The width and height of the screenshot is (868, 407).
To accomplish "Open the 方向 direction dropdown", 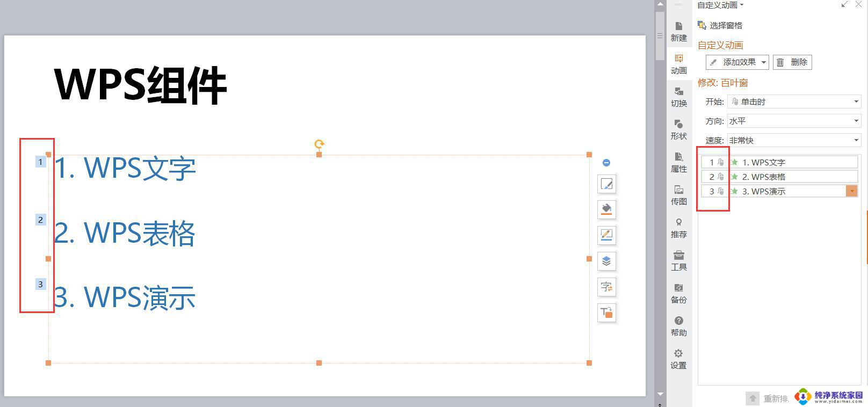I will coord(794,121).
